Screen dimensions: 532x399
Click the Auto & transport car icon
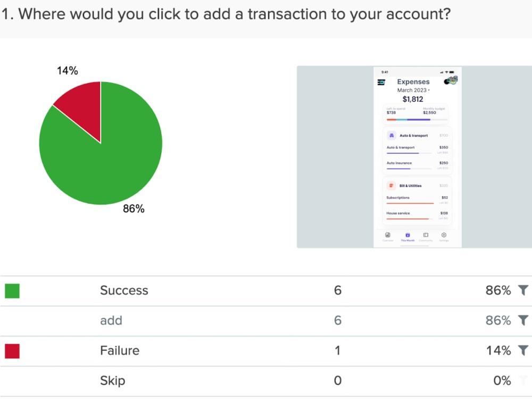pos(391,135)
